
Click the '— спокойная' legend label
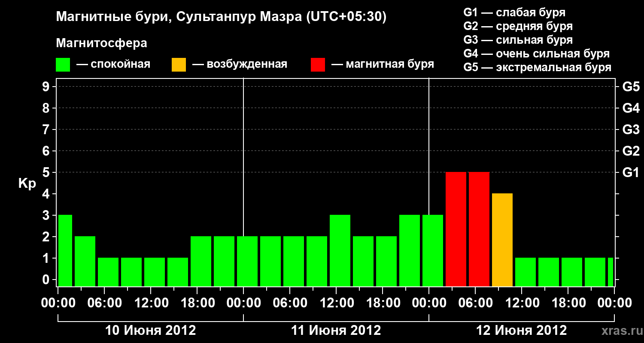point(113,64)
